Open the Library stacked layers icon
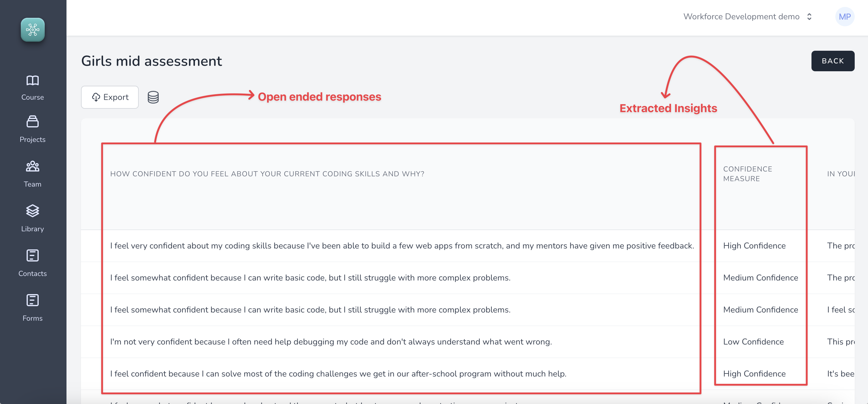 click(x=33, y=211)
